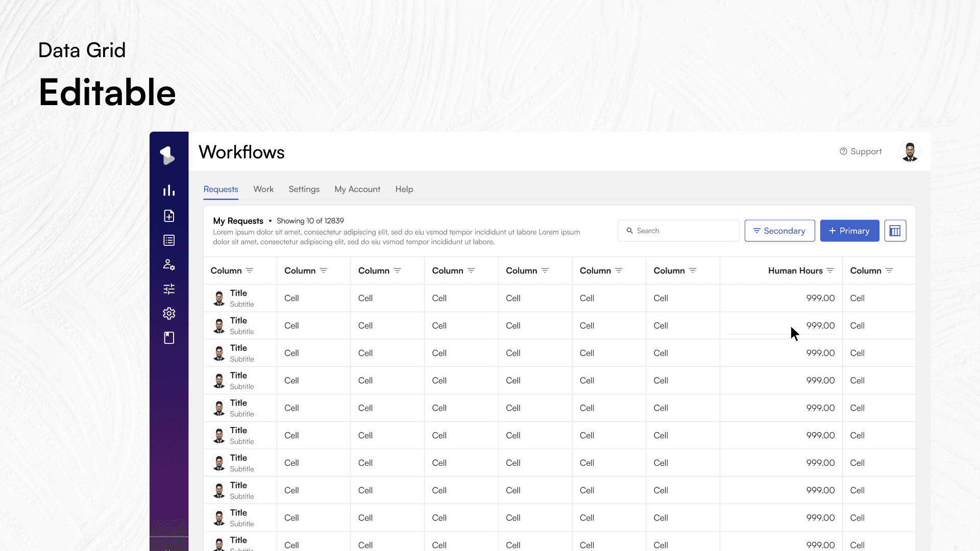Click the Secondary filter button
This screenshot has height=551, width=980.
pos(779,231)
